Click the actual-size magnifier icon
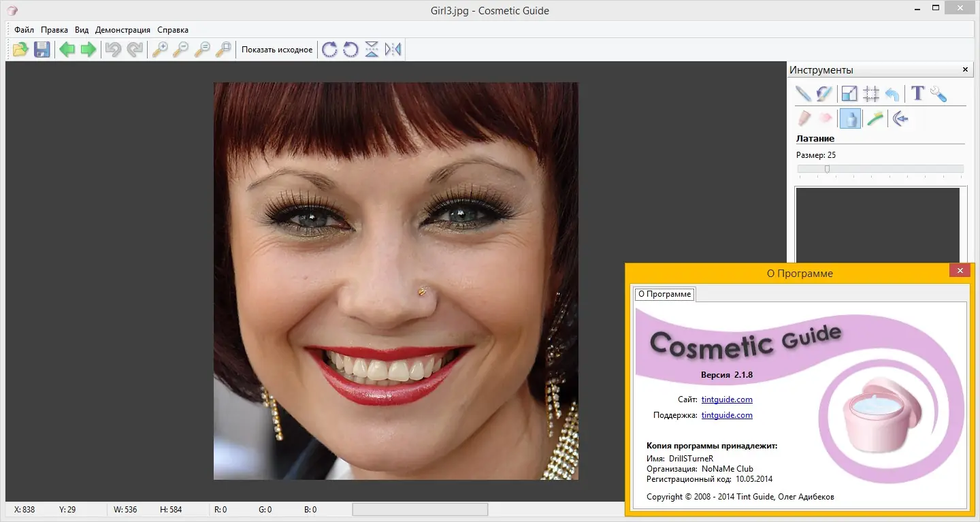The height and width of the screenshot is (522, 980). (202, 49)
